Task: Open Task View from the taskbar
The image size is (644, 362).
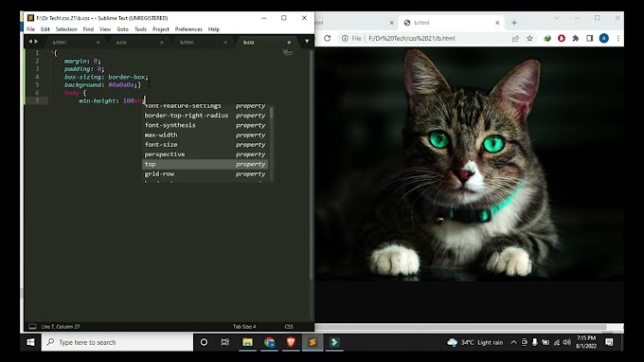Action: 225,342
